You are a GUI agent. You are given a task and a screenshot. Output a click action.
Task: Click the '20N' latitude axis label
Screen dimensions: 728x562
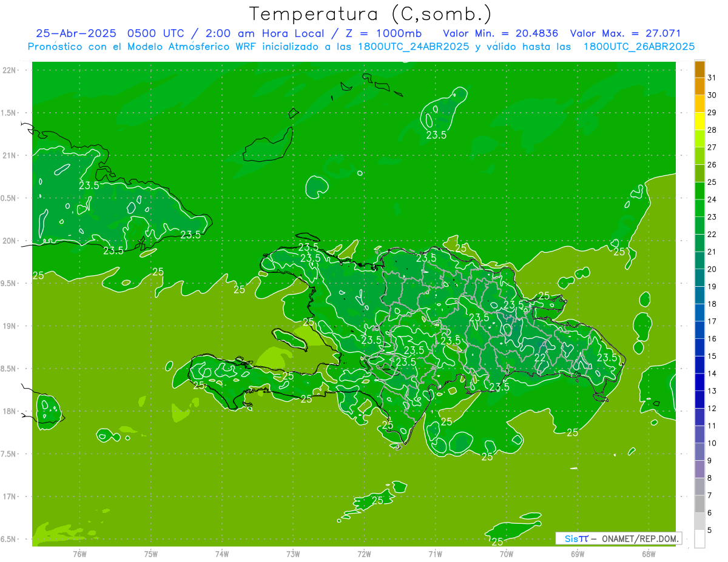coord(9,241)
